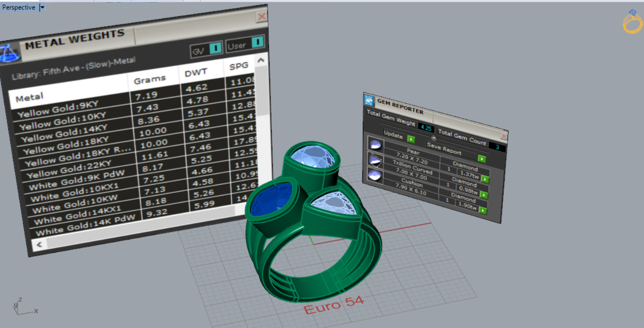
Task: Close the Gem Reporter panel
Action: coord(504,137)
